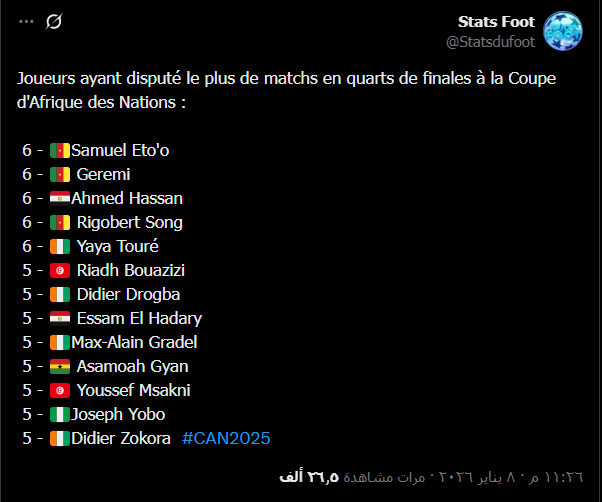Click the Stats Foot display name

[x=496, y=21]
